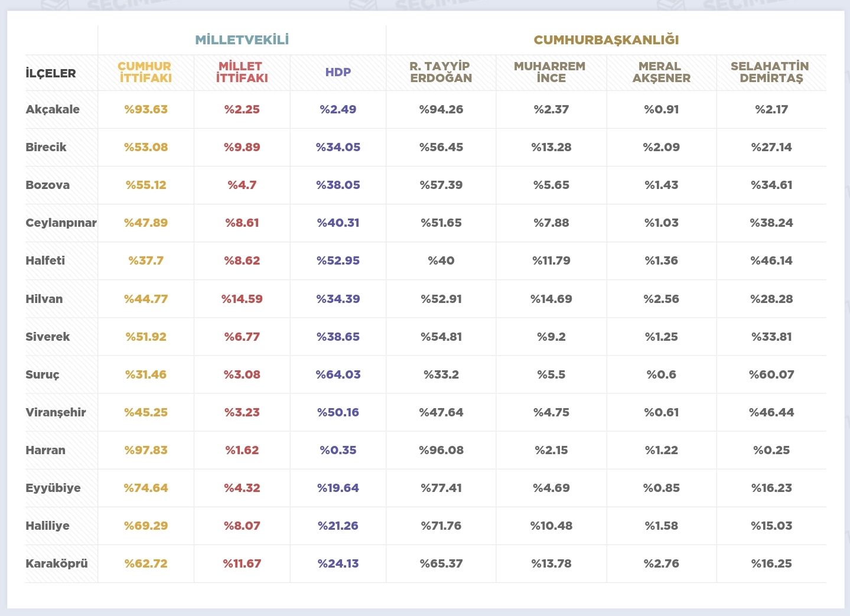Image resolution: width=850 pixels, height=616 pixels.
Task: Click Birecik Demirtaş value %27.14
Action: (x=771, y=147)
